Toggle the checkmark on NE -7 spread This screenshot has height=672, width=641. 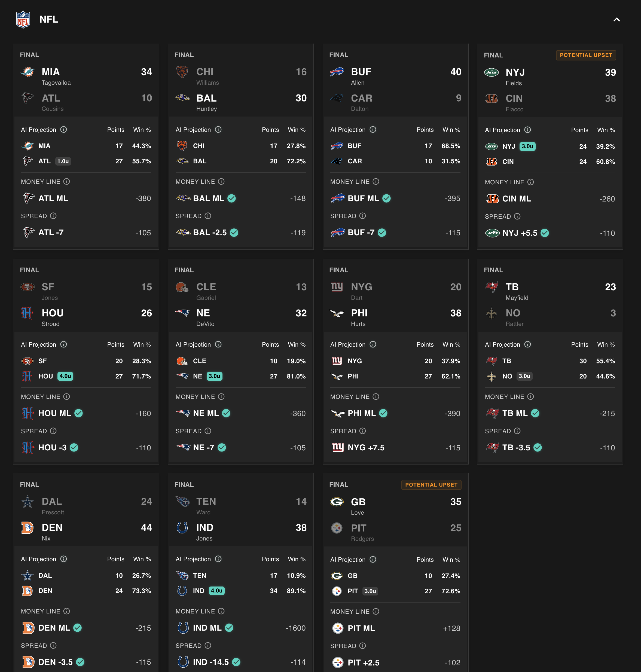point(221,448)
